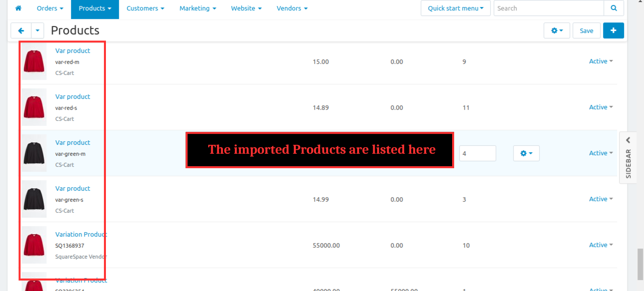Click red sweater thumbnail of var-red-m
The width and height of the screenshot is (644, 291).
(34, 61)
